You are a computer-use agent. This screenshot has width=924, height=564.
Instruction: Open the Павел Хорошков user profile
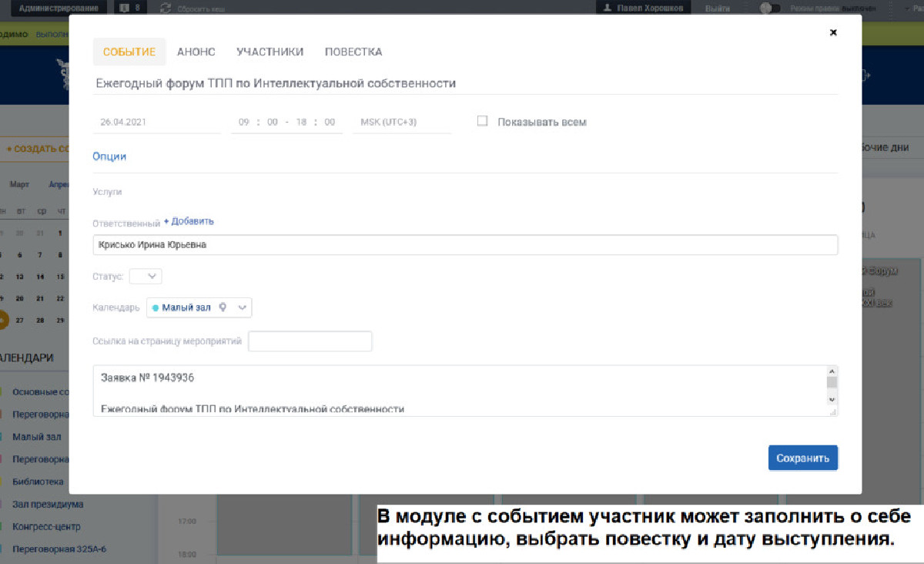pyautogui.click(x=644, y=8)
